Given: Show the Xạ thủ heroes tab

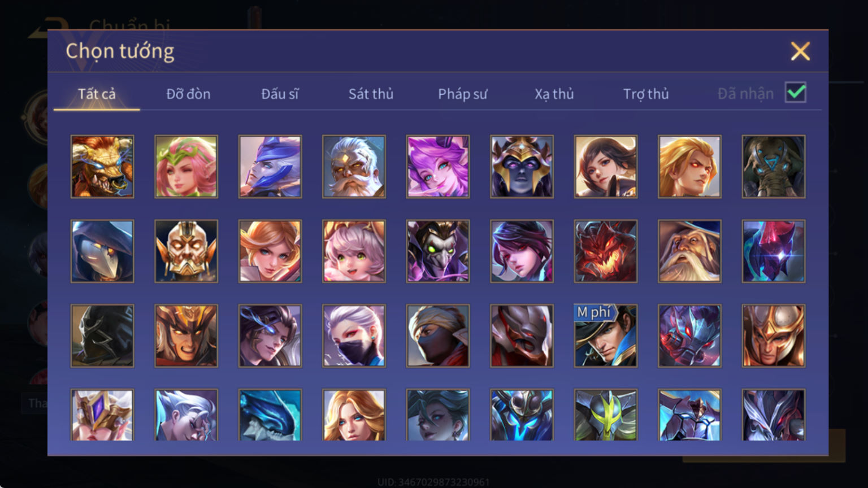Looking at the screenshot, I should 554,94.
